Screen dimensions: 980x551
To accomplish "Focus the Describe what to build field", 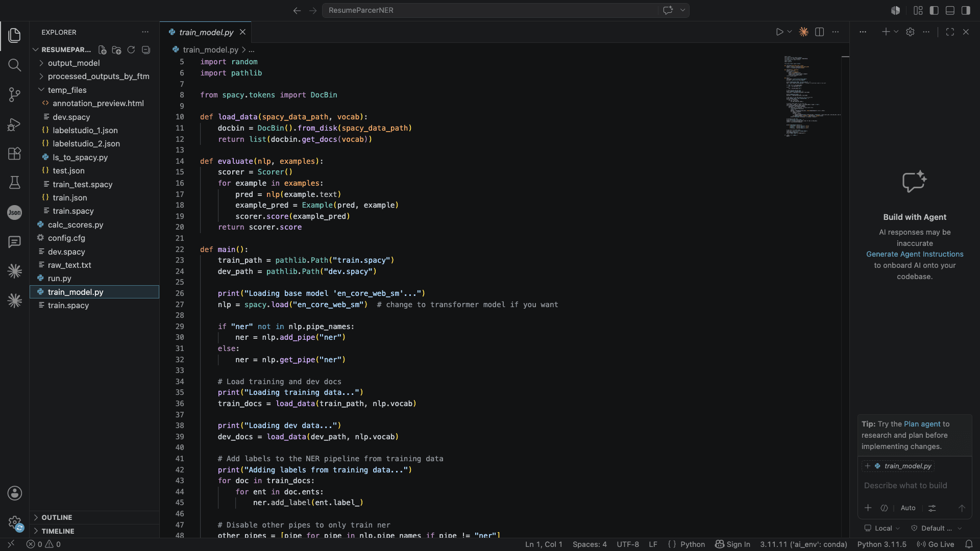I will [x=914, y=485].
